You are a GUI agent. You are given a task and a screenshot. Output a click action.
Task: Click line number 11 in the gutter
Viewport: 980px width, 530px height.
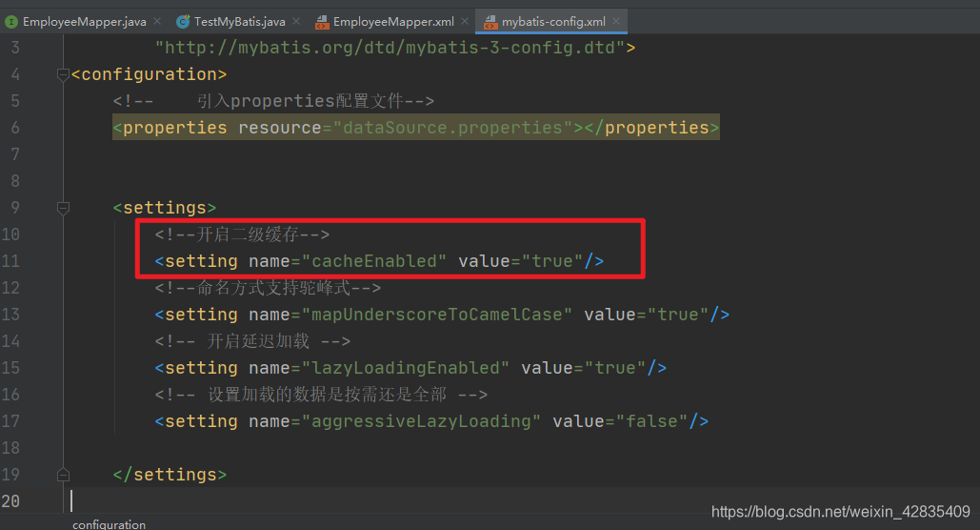point(10,261)
